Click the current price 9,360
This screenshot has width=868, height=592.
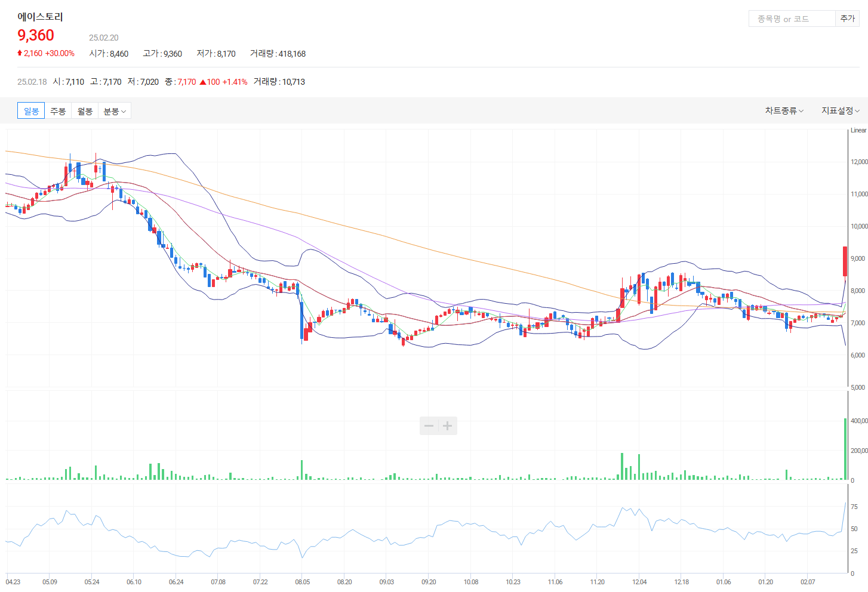[x=36, y=35]
